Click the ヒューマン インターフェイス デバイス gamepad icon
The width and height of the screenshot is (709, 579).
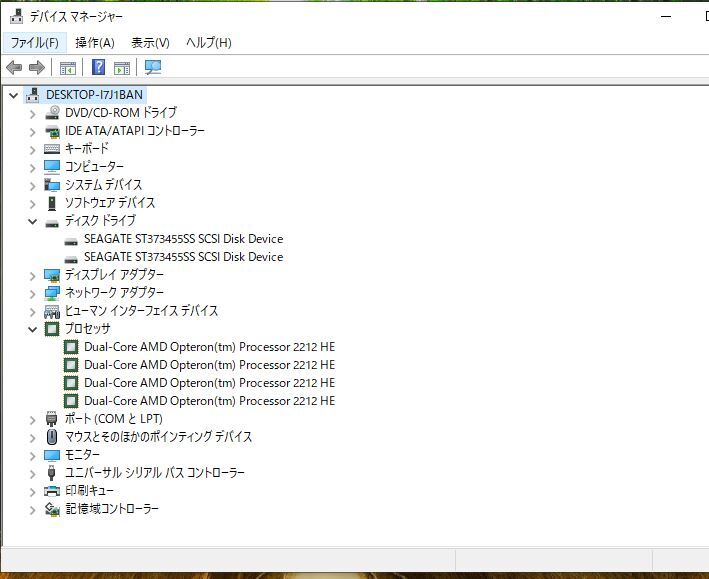point(52,311)
